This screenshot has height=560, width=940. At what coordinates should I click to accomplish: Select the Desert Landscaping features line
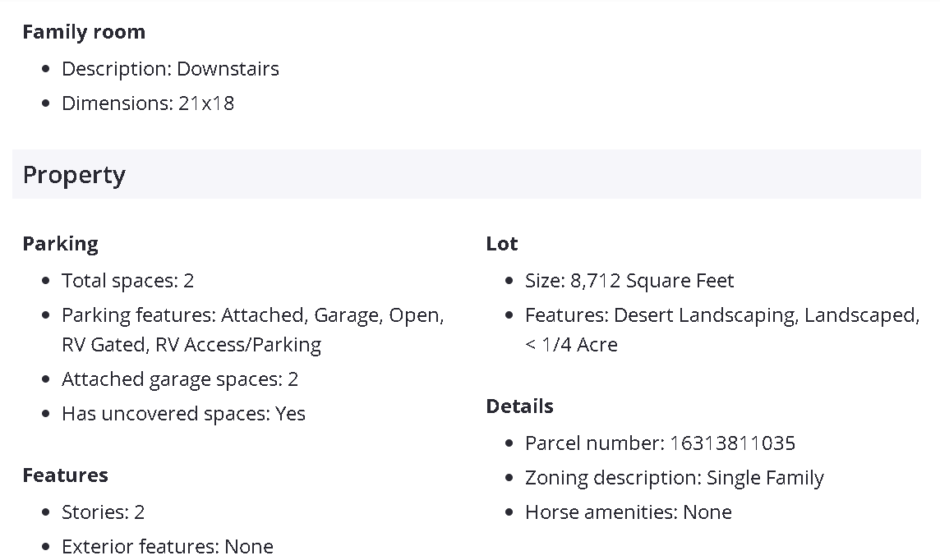[721, 315]
